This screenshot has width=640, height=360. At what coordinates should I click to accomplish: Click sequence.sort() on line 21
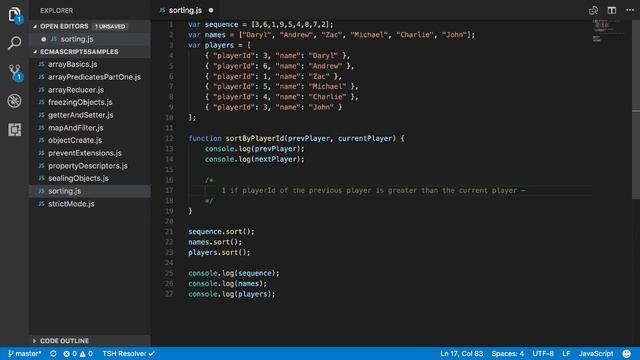click(221, 231)
